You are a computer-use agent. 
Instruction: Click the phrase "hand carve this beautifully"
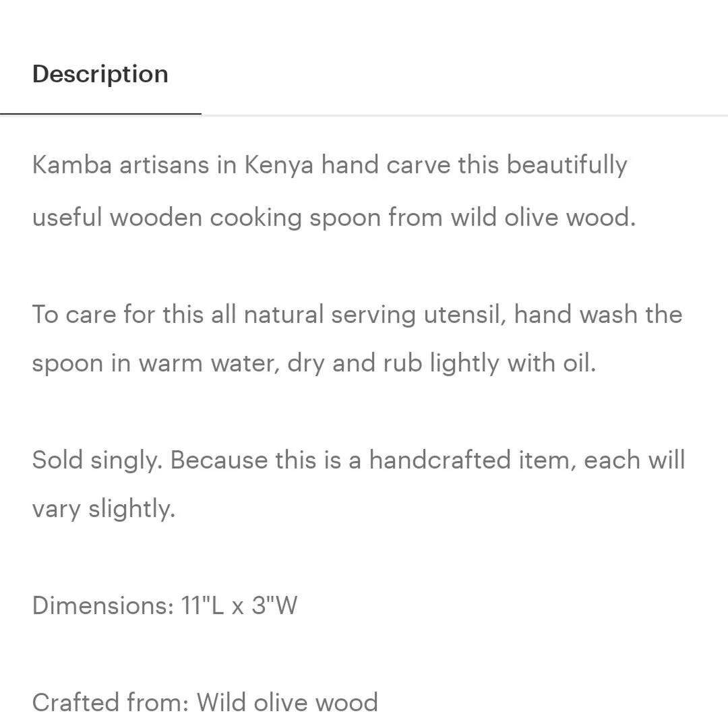[x=474, y=165]
